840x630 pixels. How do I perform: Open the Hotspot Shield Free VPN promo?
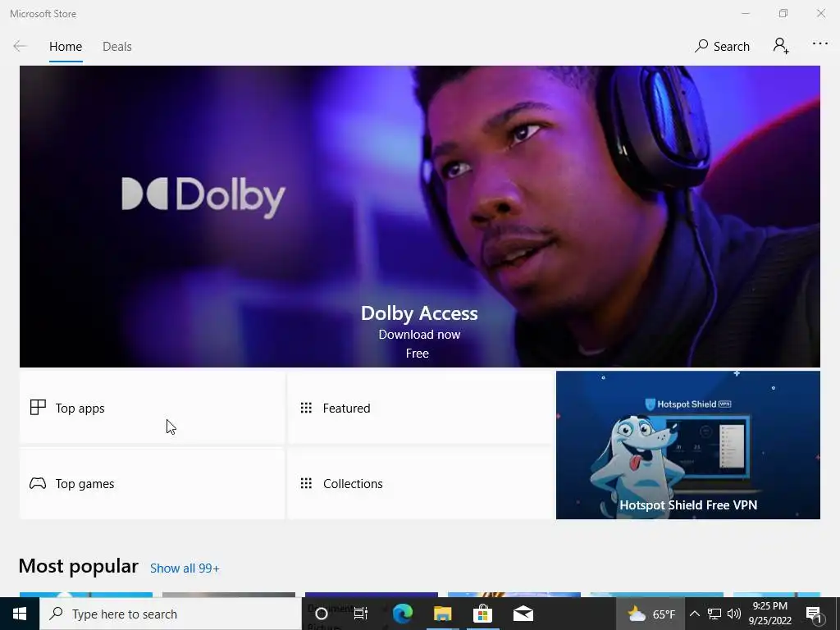(688, 445)
